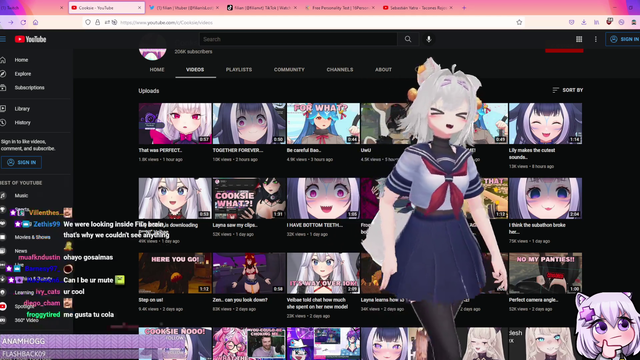Screen dimensions: 640x360
Task: Switch to Sebastián Yatra browser tab
Action: click(x=417, y=8)
